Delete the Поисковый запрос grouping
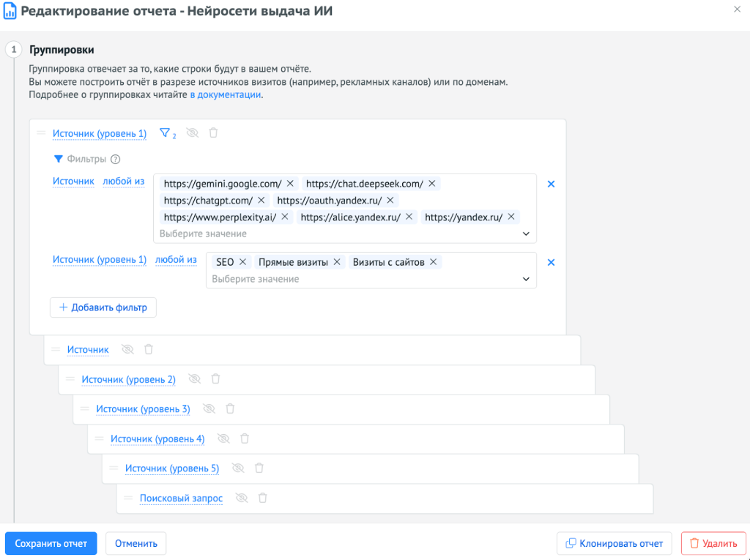The width and height of the screenshot is (750, 560). click(x=262, y=498)
